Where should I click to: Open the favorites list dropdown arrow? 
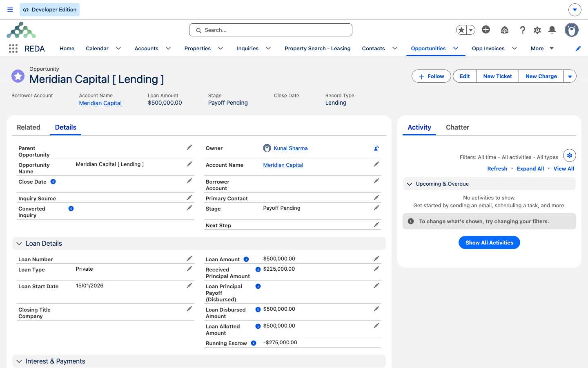tap(471, 30)
